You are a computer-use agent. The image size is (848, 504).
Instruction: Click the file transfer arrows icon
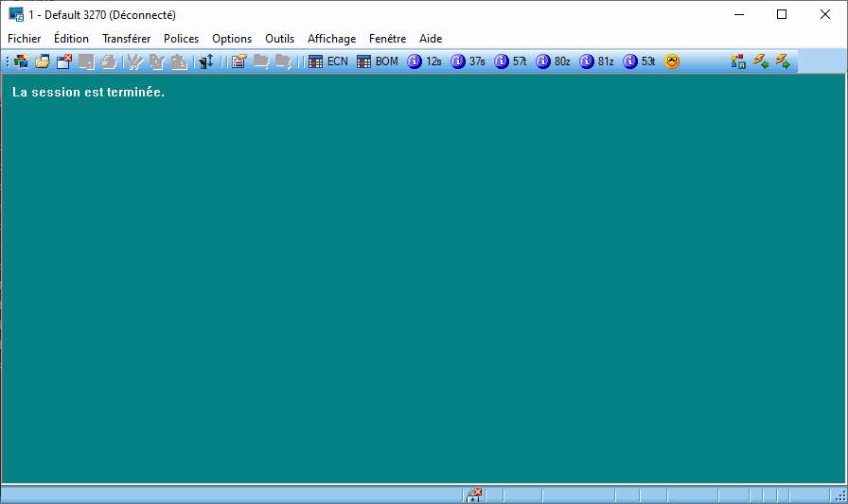(x=206, y=61)
